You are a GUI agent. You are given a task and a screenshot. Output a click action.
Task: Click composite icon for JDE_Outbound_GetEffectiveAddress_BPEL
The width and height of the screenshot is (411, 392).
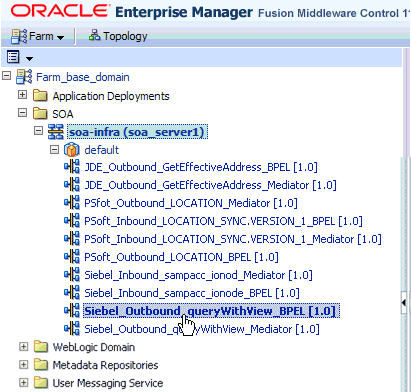coord(72,166)
